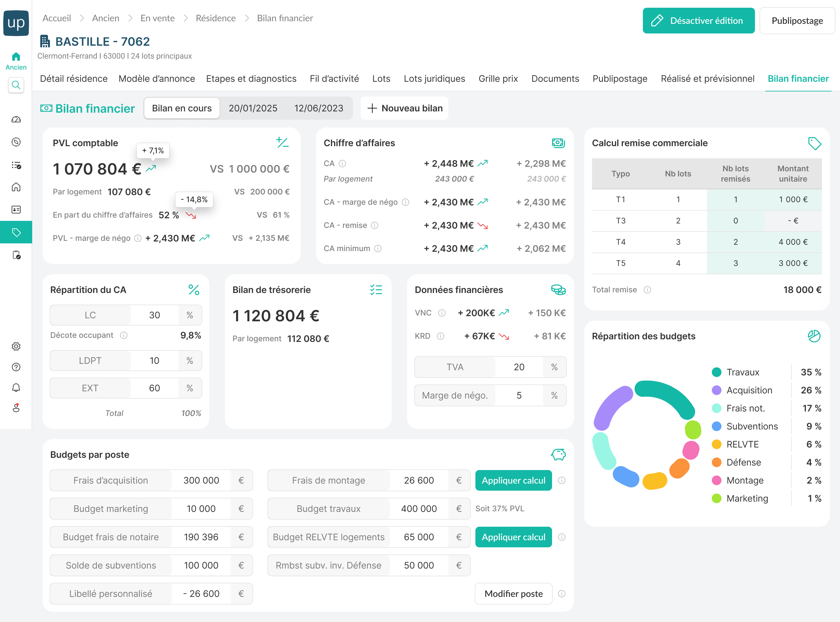Click the Désactiver édition button
This screenshot has height=622, width=840.
point(698,21)
